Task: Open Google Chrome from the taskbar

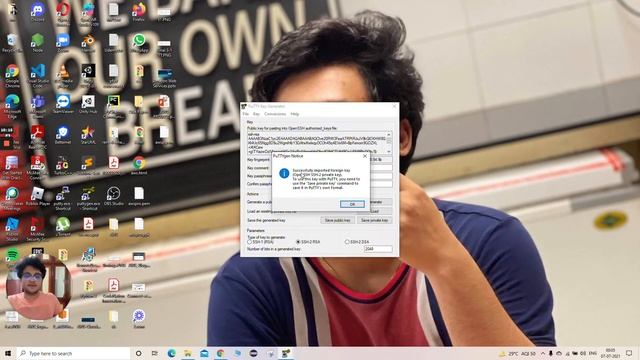Action: click(220, 353)
